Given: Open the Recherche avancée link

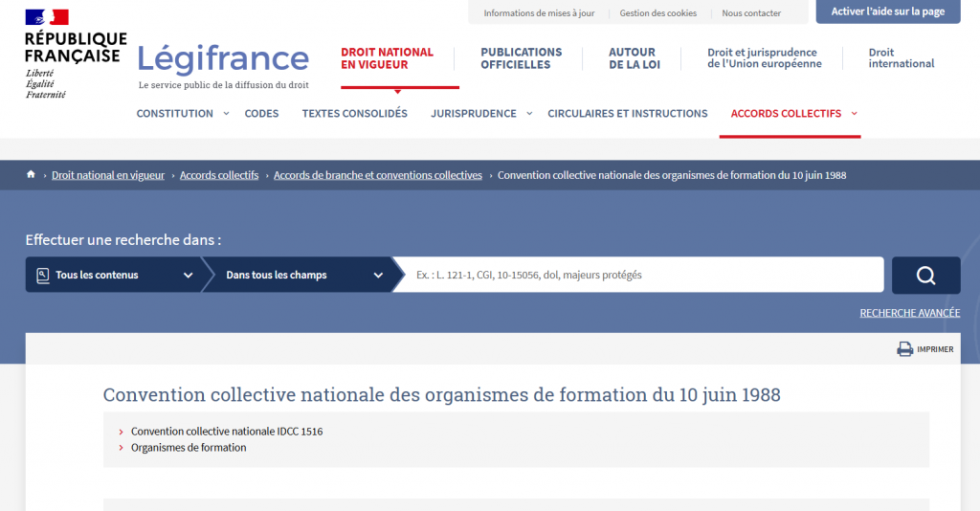Looking at the screenshot, I should pyautogui.click(x=909, y=313).
